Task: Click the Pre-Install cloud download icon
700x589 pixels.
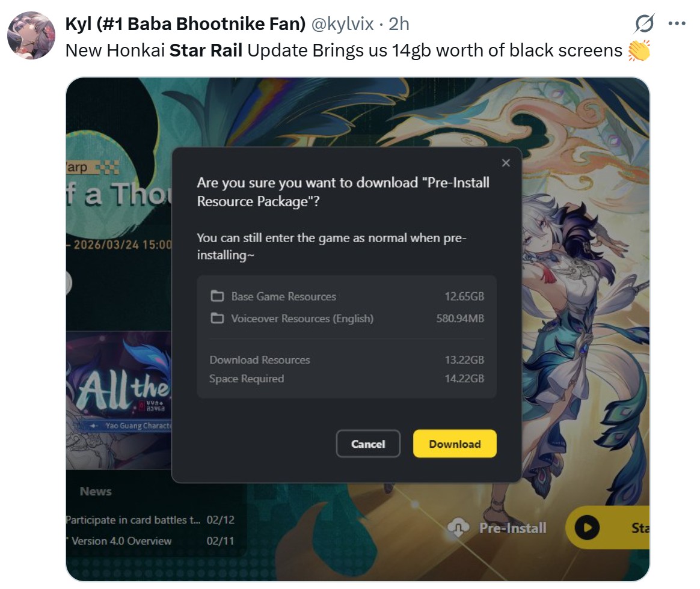Action: tap(458, 528)
